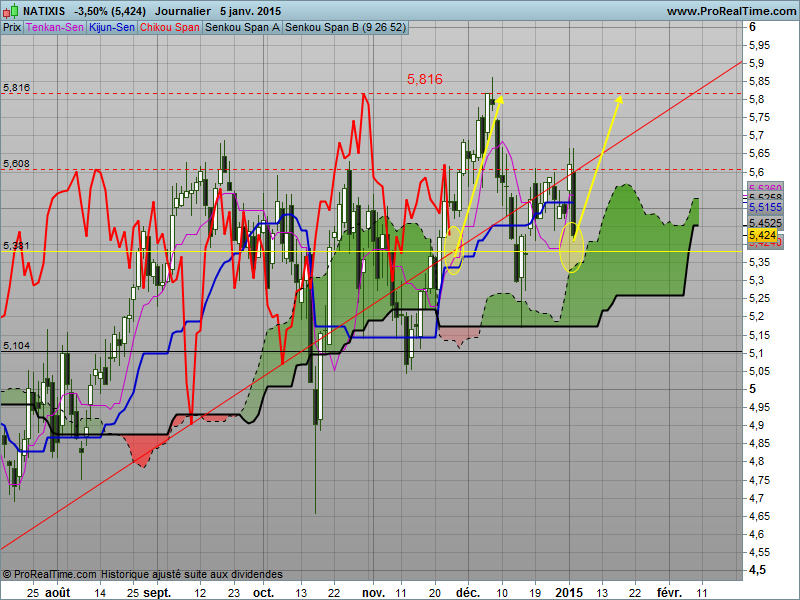Click the oct. month label
The image size is (800, 600).
coord(263,592)
